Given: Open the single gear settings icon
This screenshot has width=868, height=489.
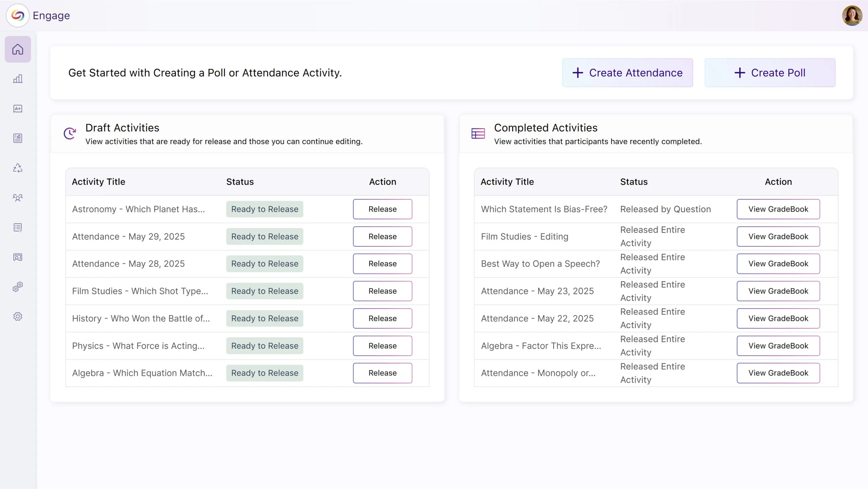Looking at the screenshot, I should [18, 316].
